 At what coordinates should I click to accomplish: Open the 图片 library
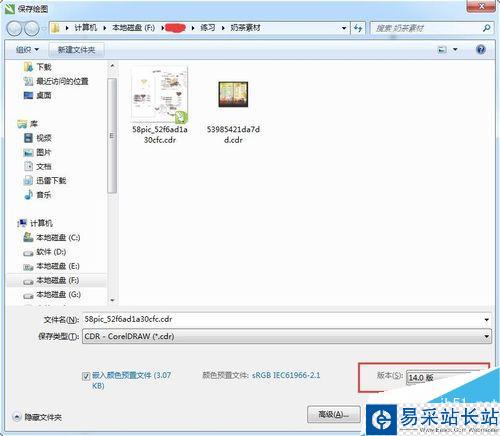coord(37,152)
